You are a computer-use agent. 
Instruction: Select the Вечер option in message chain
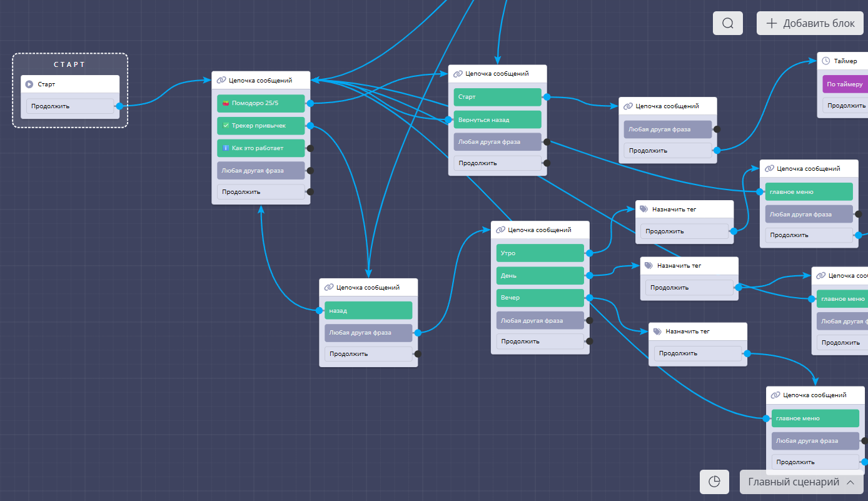click(540, 298)
